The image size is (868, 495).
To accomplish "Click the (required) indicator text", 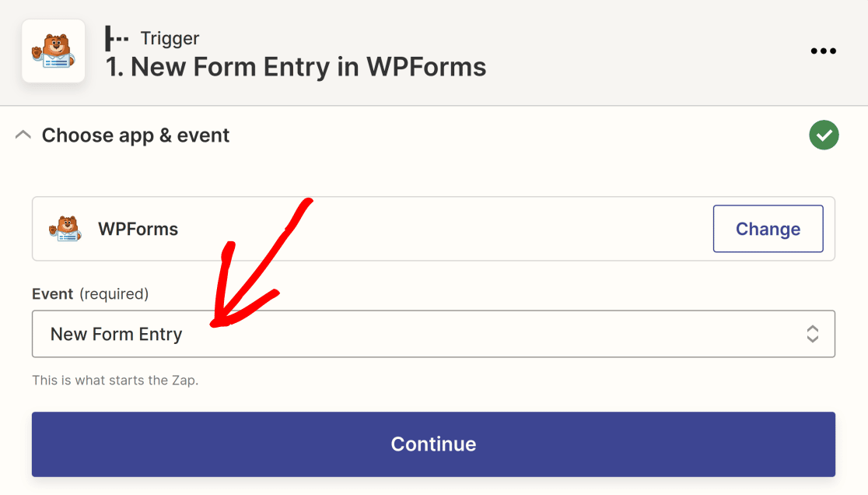I will [x=114, y=294].
